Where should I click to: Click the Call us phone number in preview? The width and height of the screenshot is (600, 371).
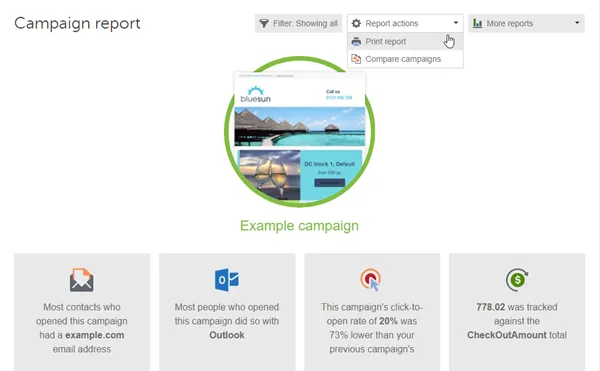[339, 98]
